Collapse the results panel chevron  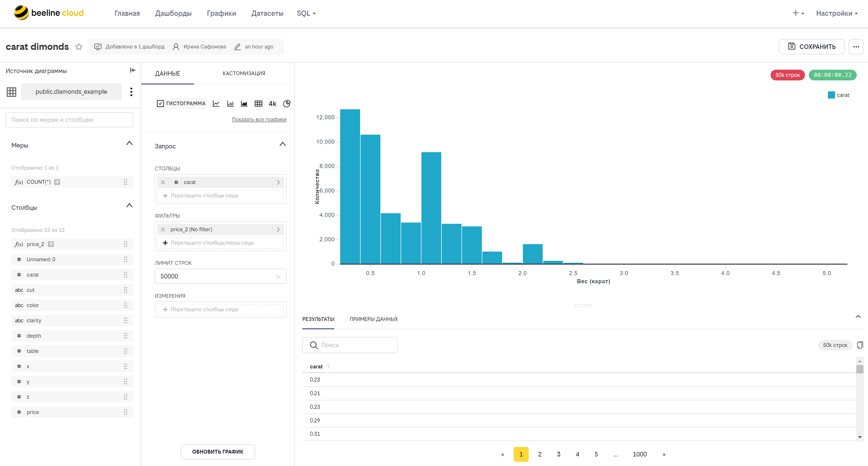pos(858,316)
